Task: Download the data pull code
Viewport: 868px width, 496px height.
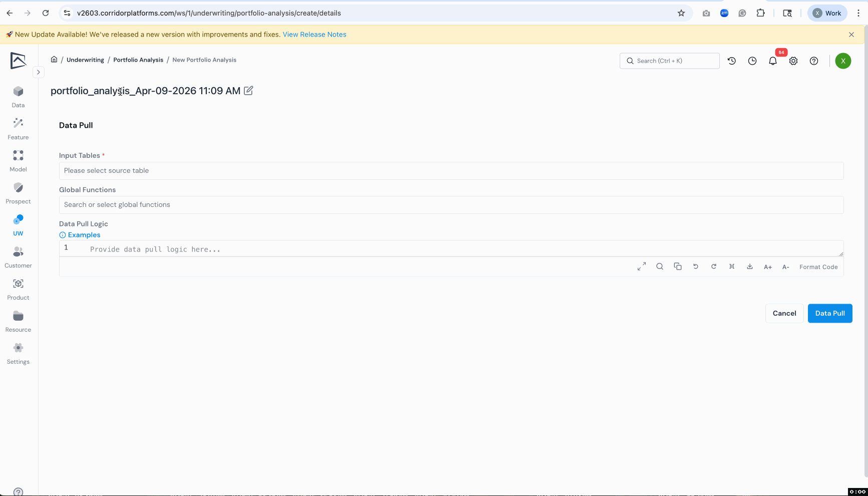Action: tap(750, 267)
